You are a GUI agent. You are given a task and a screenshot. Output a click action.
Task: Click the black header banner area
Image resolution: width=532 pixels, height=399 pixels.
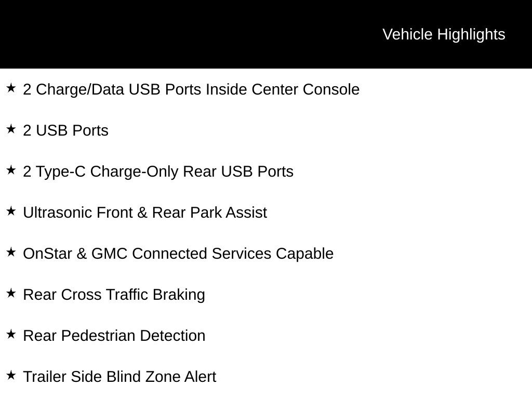coord(266,34)
